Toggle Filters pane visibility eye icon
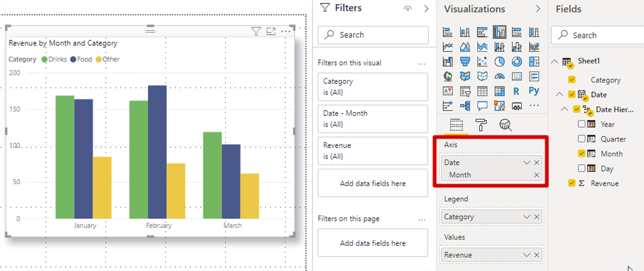The image size is (644, 271). 407,8
